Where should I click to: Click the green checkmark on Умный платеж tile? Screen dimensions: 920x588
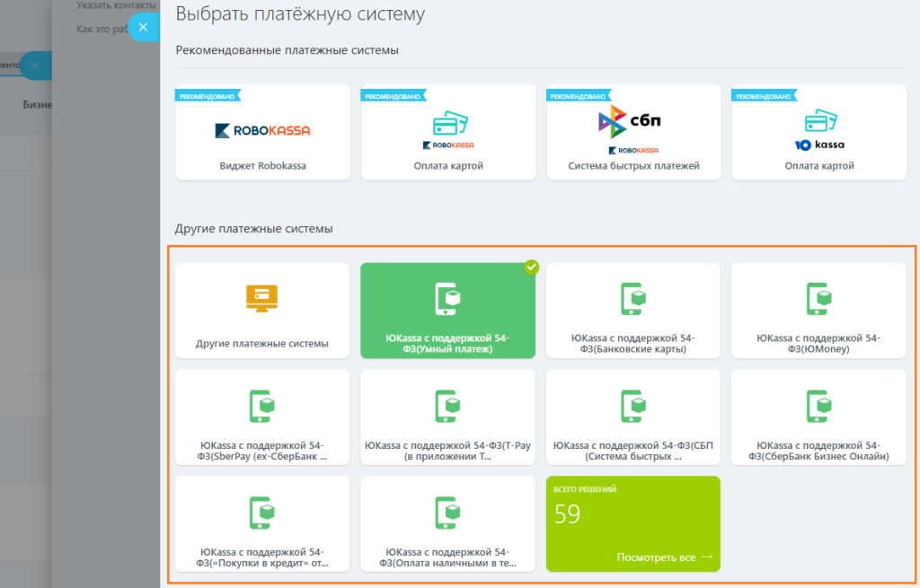pyautogui.click(x=531, y=268)
